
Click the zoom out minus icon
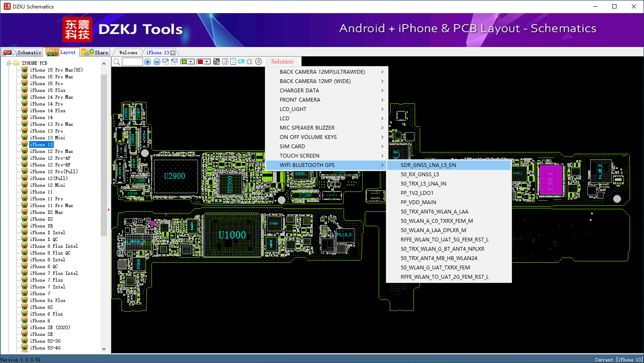coord(157,62)
